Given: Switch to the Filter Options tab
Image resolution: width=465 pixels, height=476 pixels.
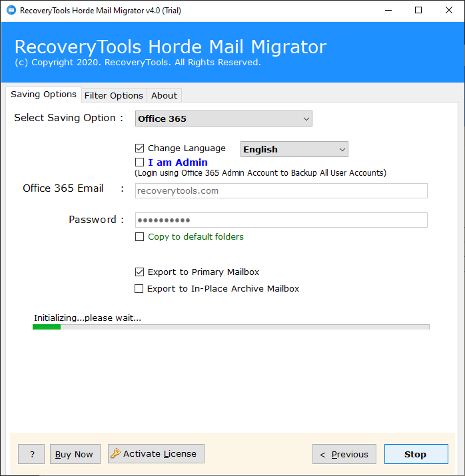Looking at the screenshot, I should click(114, 96).
